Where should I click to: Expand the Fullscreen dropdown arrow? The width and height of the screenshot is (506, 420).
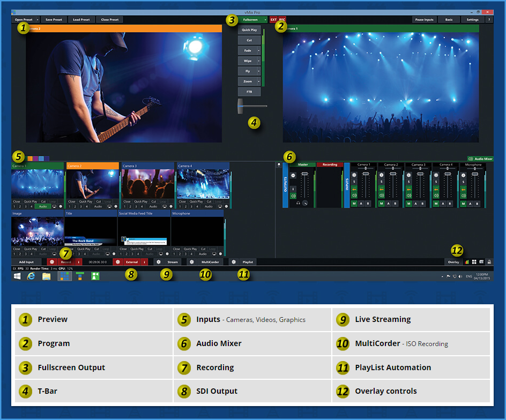click(266, 20)
